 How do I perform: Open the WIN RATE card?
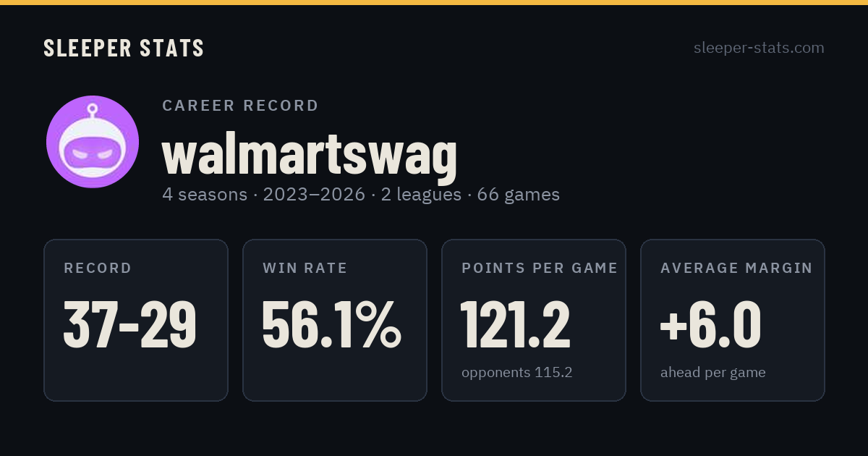click(335, 320)
